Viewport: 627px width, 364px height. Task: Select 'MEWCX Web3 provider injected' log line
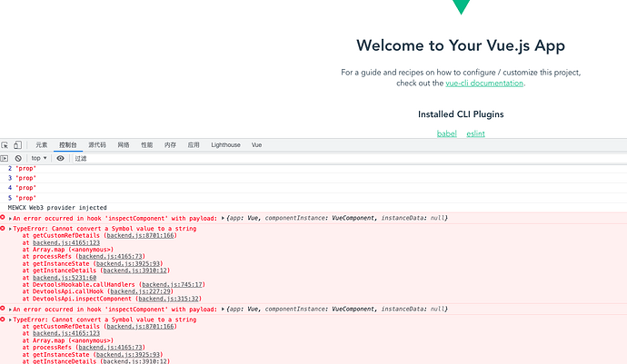(57, 208)
